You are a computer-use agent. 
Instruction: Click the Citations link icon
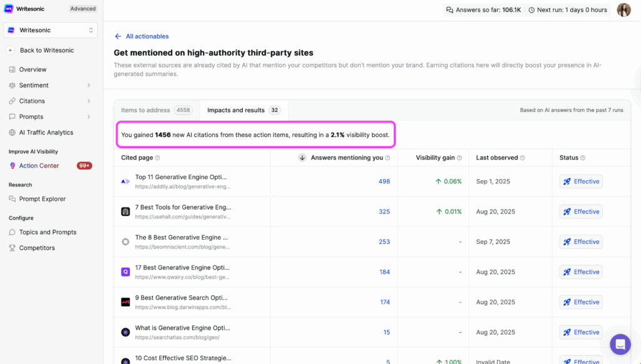[13, 101]
